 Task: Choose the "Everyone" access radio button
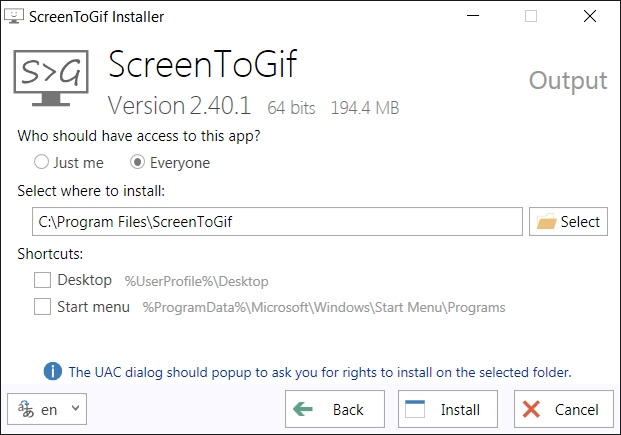(x=138, y=162)
